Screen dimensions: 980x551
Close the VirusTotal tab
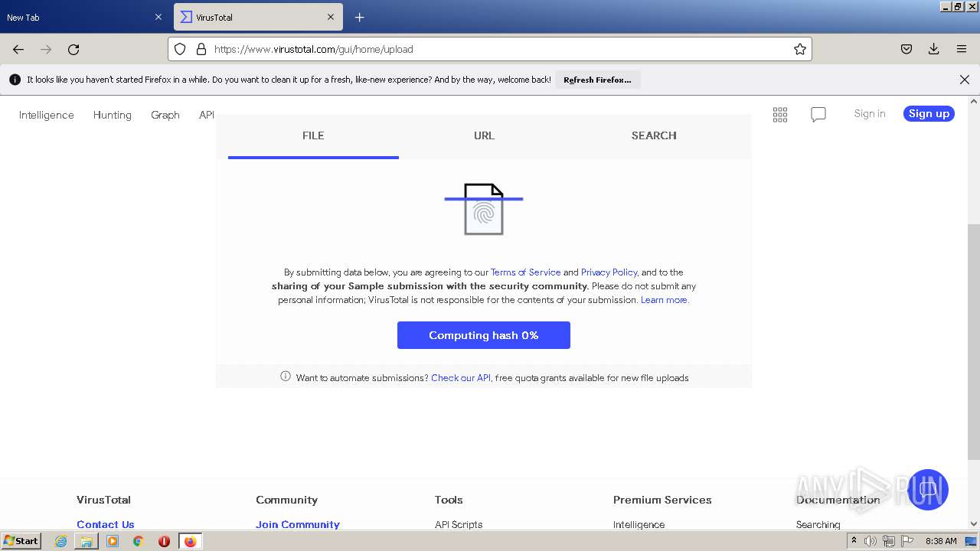pos(331,17)
